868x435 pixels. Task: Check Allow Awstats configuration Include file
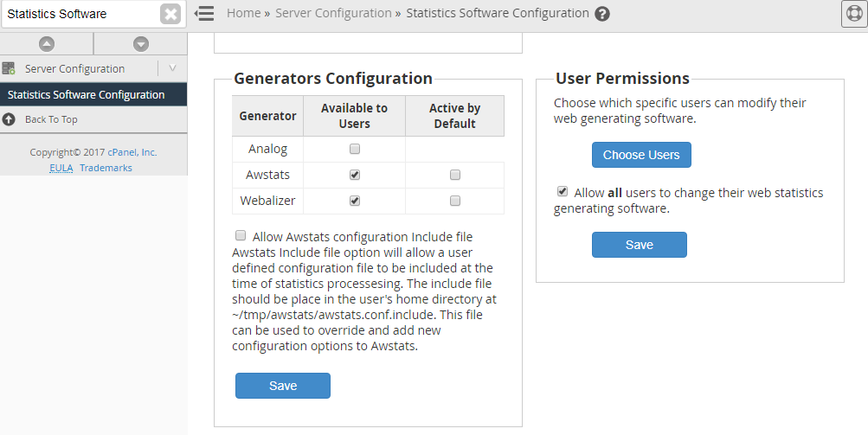point(241,236)
